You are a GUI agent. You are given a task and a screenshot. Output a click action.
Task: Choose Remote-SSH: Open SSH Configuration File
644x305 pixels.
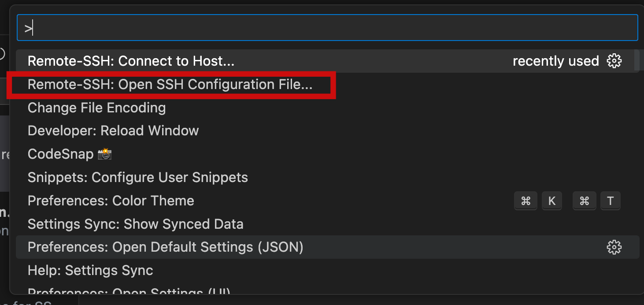[x=327, y=84]
